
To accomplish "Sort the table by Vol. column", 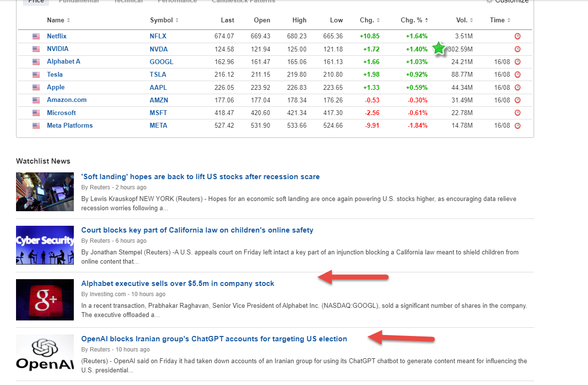I will point(465,20).
